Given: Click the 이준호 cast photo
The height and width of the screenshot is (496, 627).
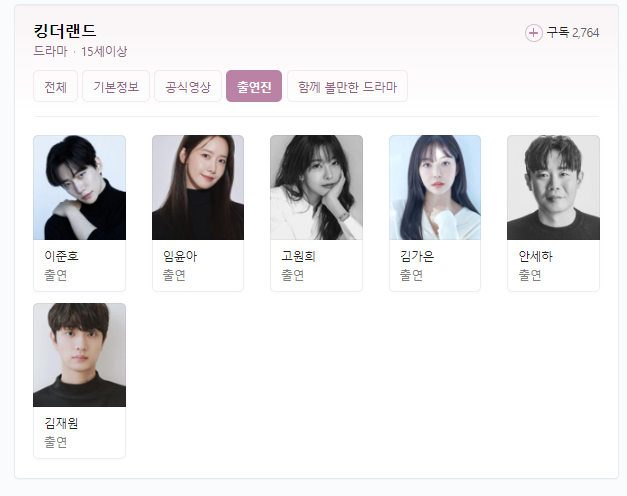Looking at the screenshot, I should pos(80,188).
